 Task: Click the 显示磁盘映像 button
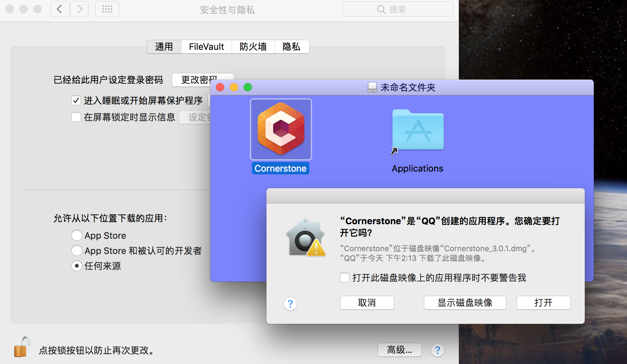tap(465, 303)
